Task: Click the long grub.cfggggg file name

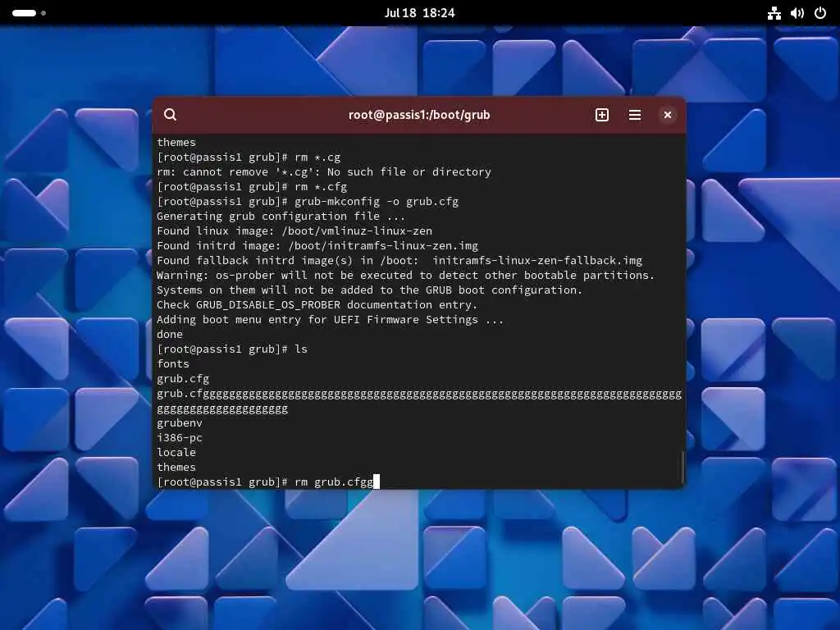Action: pyautogui.click(x=419, y=401)
